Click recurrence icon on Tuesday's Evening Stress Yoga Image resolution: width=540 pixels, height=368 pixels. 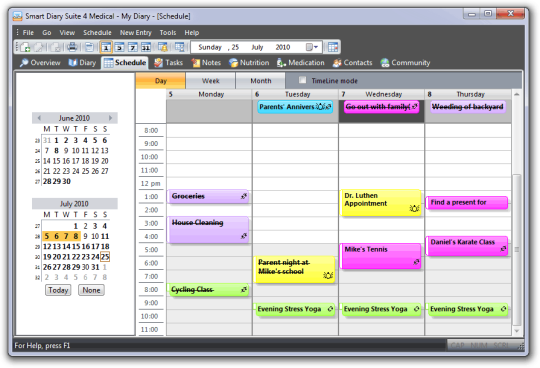click(x=330, y=309)
